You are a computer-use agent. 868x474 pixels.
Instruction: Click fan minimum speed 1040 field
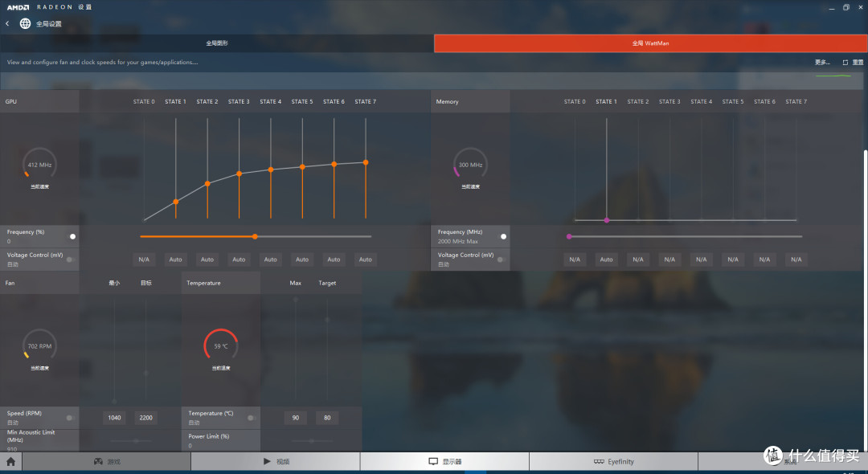[x=114, y=418]
